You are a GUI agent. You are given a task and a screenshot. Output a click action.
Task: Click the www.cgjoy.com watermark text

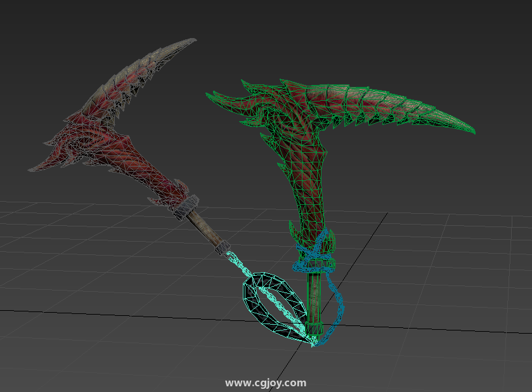266,382
